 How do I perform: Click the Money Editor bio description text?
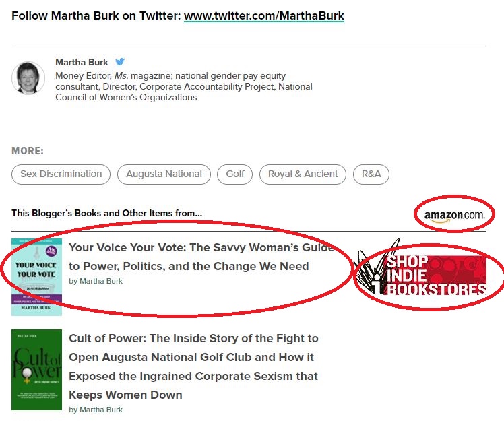coord(183,86)
